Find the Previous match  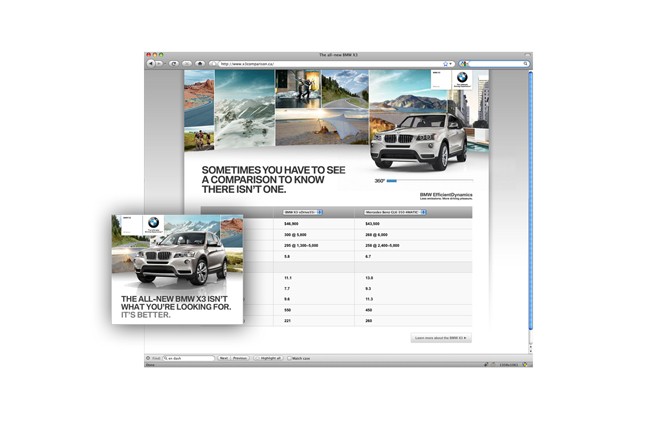tap(240, 358)
